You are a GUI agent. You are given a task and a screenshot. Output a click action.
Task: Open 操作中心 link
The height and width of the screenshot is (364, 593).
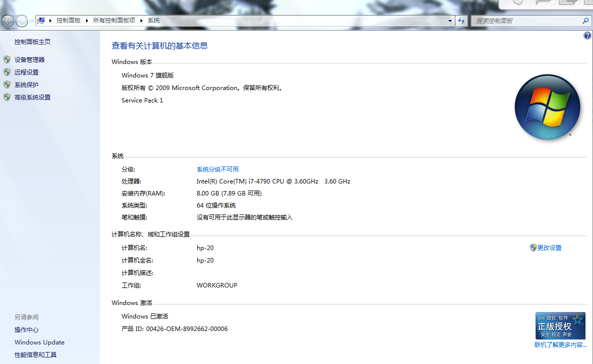pyautogui.click(x=27, y=329)
